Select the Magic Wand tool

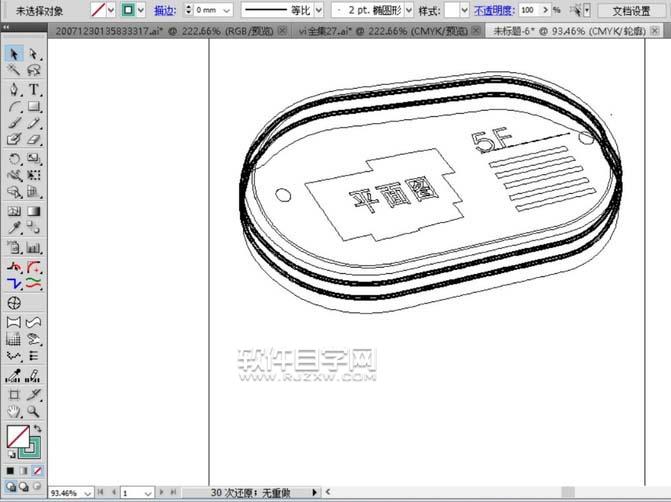point(14,70)
